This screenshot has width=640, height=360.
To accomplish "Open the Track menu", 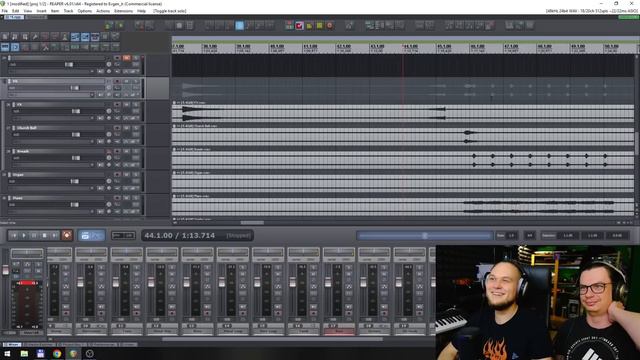I will pyautogui.click(x=68, y=11).
